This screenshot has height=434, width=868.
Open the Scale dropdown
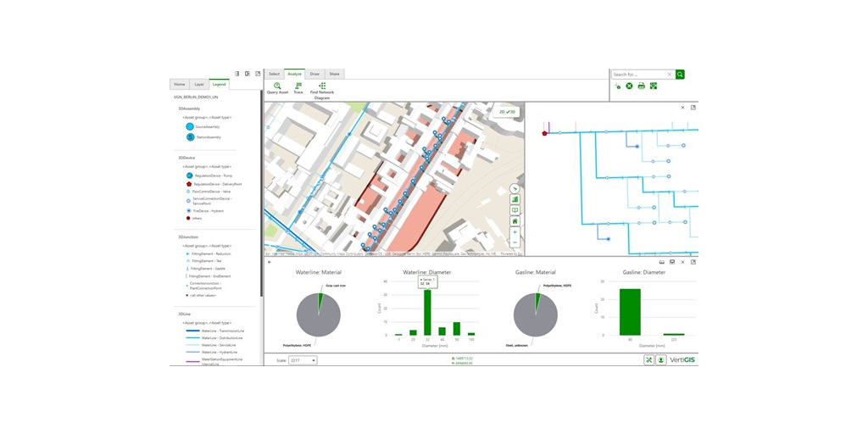[303, 360]
